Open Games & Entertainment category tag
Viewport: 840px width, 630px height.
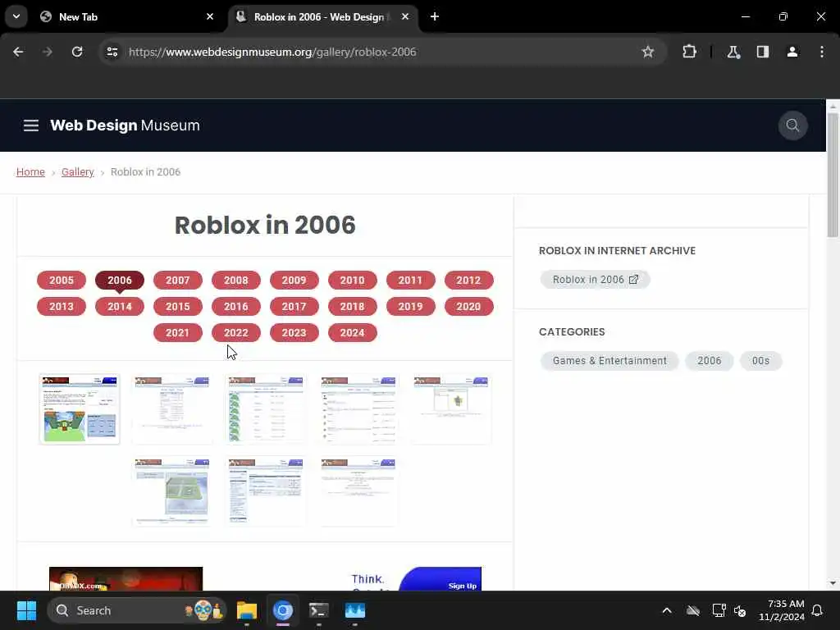609,361
